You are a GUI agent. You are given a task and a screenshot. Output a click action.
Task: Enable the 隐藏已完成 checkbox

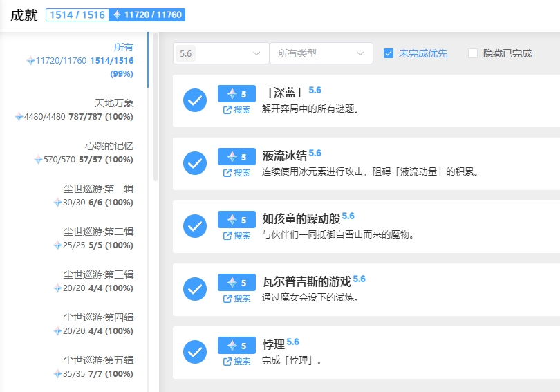472,53
